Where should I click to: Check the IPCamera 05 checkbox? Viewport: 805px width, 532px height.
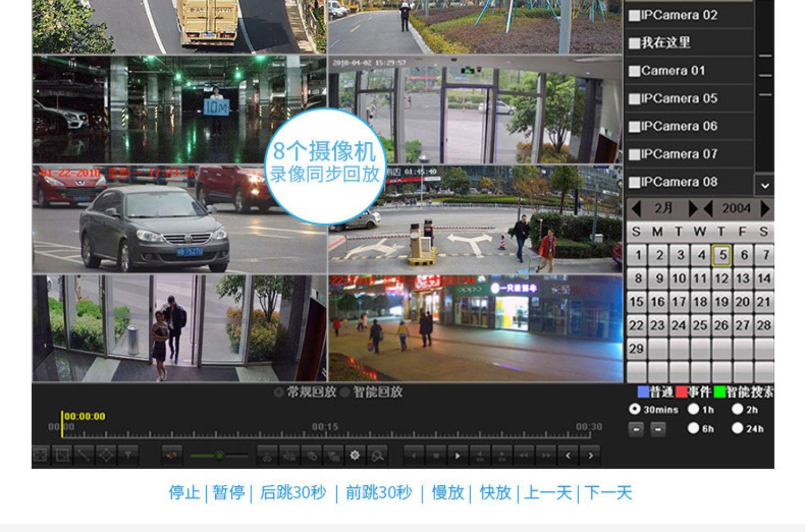point(634,99)
